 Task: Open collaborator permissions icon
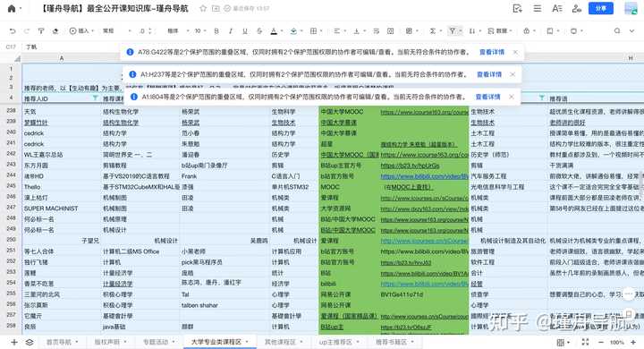(x=577, y=8)
